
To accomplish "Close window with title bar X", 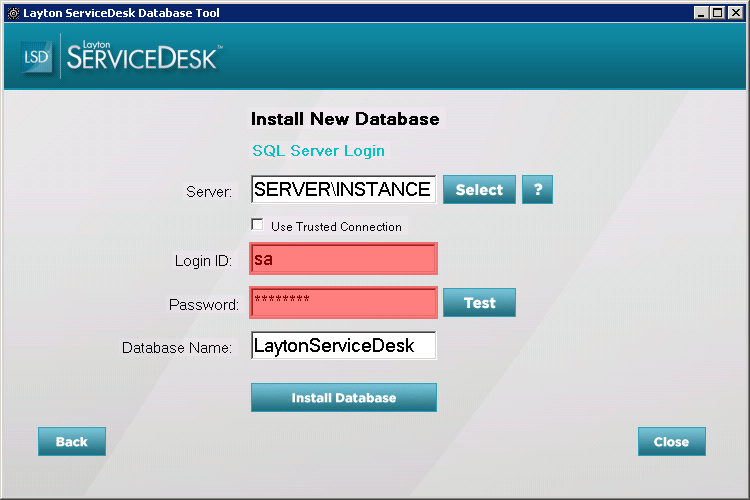I will (736, 13).
